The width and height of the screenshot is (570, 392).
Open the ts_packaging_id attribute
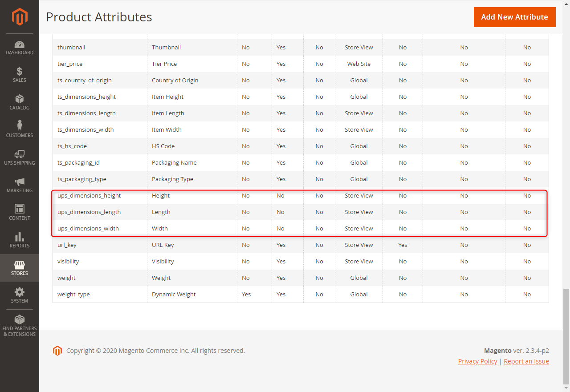[x=78, y=162]
